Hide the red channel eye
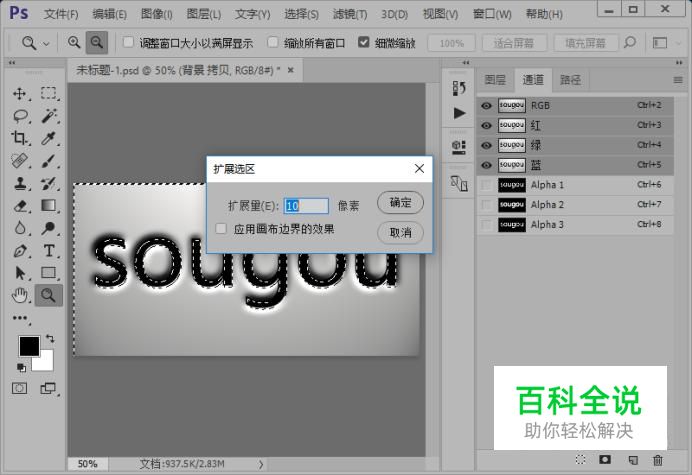Viewport: 692px width, 475px height. 486,125
